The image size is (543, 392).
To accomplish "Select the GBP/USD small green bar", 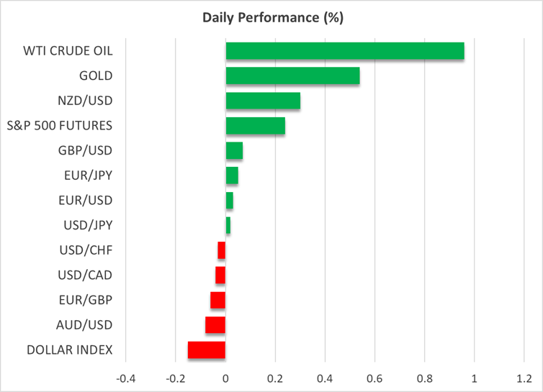I will 234,151.
